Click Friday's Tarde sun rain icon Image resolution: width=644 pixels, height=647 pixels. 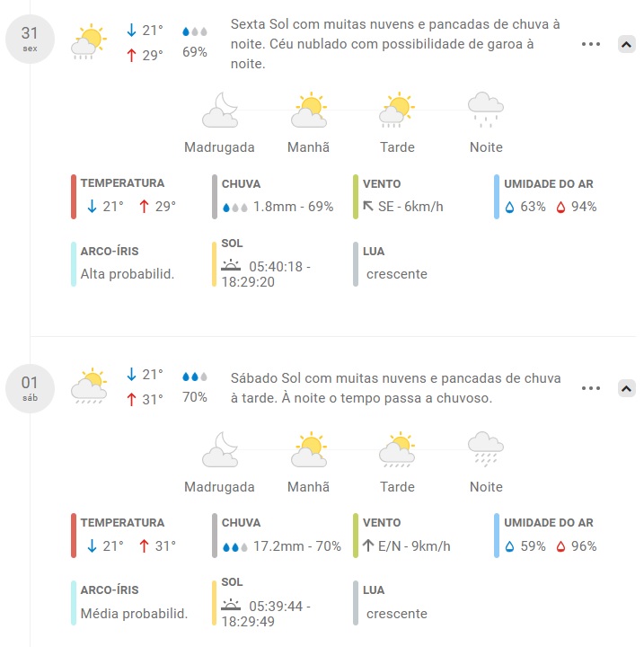click(x=397, y=109)
